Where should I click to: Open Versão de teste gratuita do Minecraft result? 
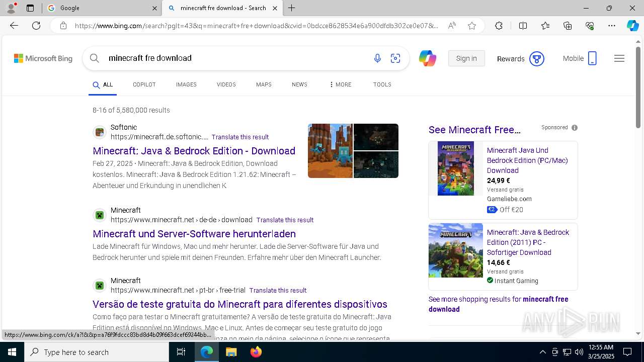pos(240,304)
